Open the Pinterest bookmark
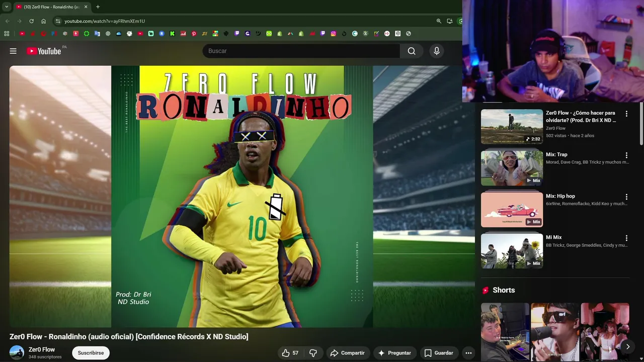The height and width of the screenshot is (362, 644). pos(194,34)
